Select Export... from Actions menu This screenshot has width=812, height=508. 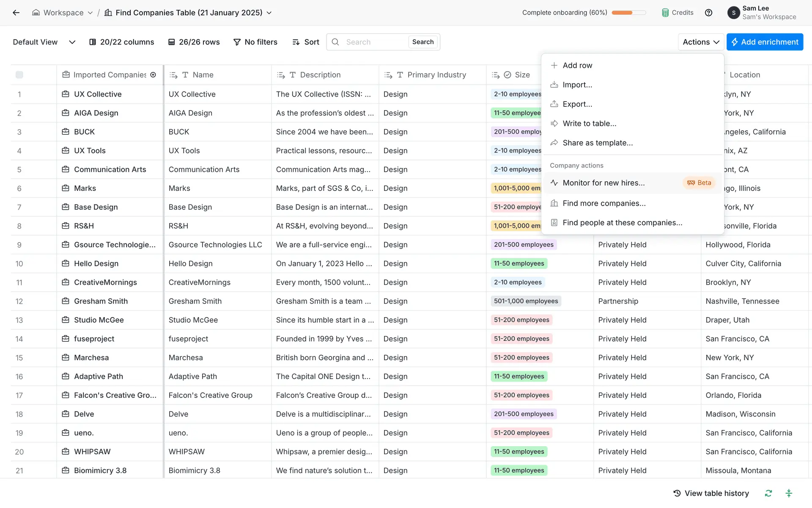click(x=577, y=104)
